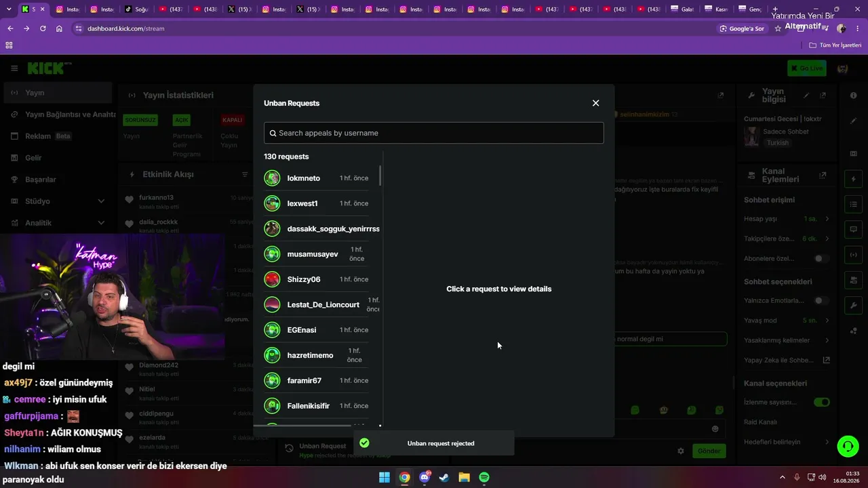
Task: Click the search appeals by username field
Action: (433, 133)
